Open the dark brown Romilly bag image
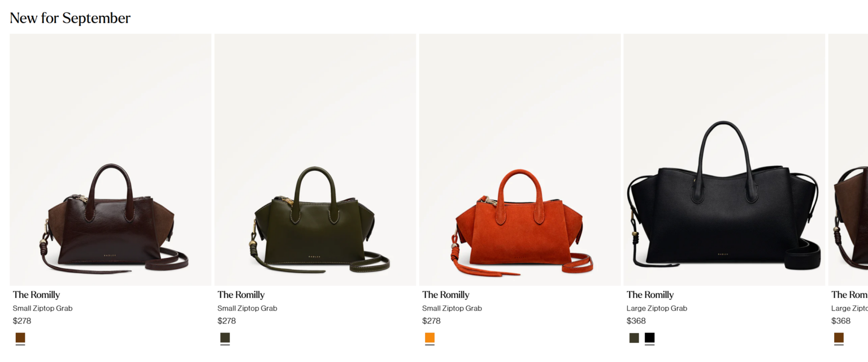The width and height of the screenshot is (868, 362). click(x=111, y=160)
